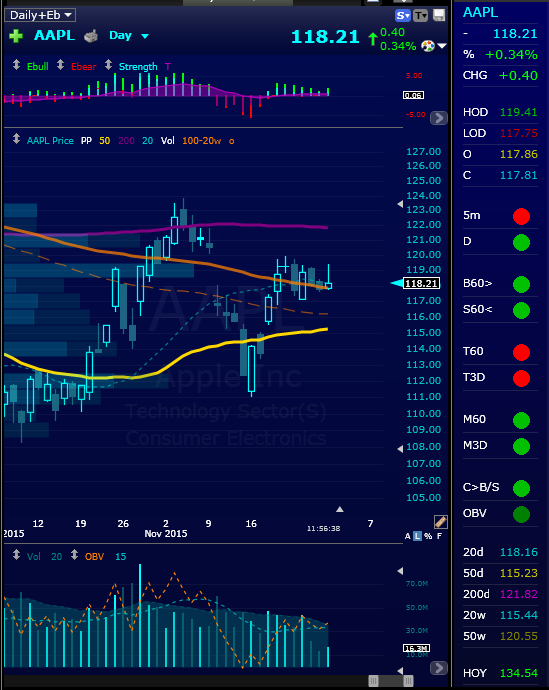Click the T3D red status dot
Image resolution: width=549 pixels, height=690 pixels.
521,378
